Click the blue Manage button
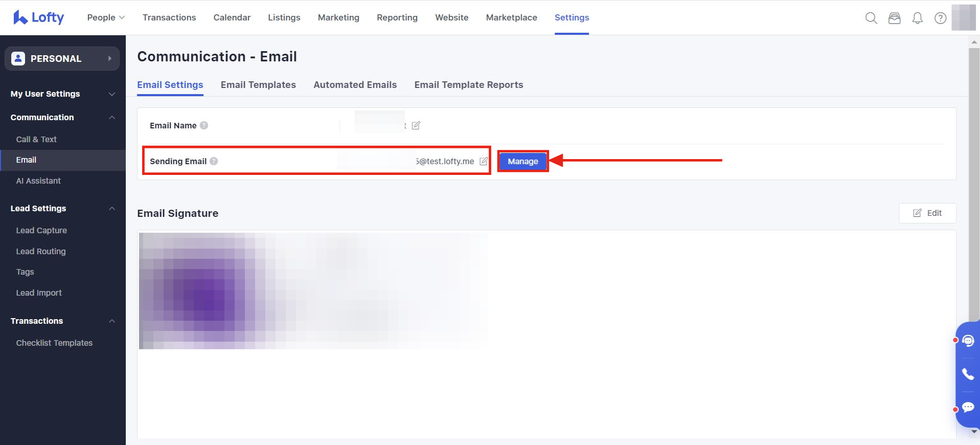This screenshot has width=980, height=445. (522, 161)
